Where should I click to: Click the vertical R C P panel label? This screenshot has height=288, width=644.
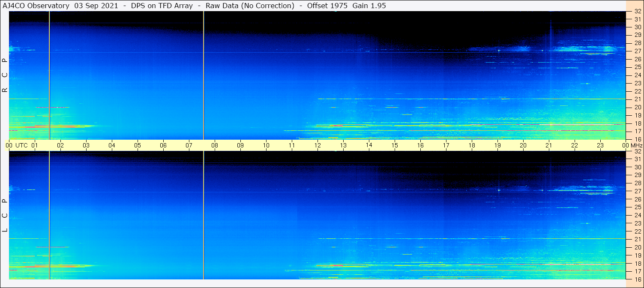point(5,75)
